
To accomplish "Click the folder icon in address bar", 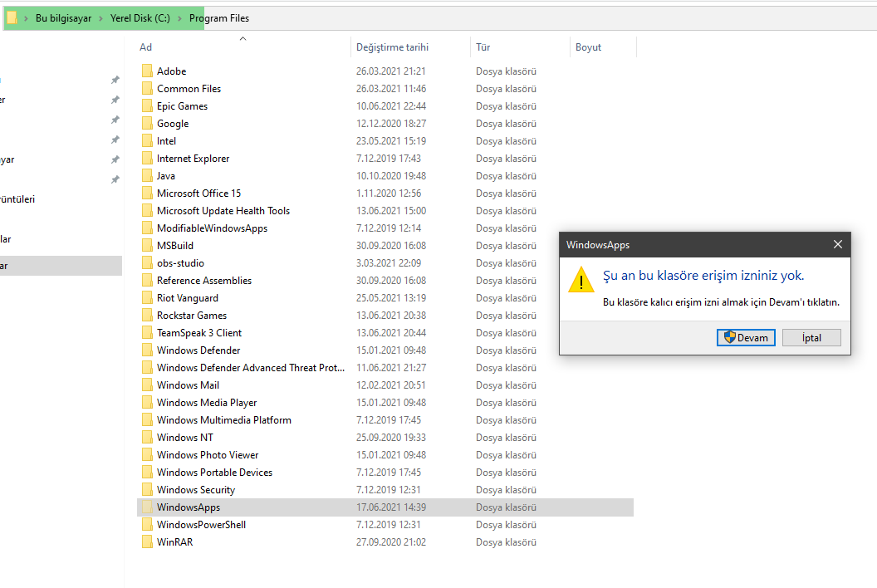I will pos(11,18).
